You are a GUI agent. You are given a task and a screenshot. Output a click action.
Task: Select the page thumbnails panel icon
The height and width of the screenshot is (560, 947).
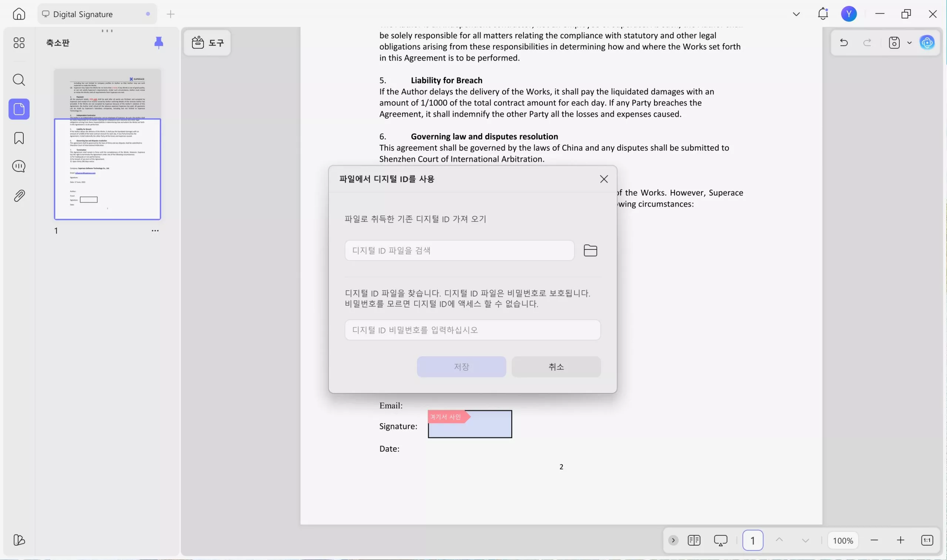tap(18, 109)
